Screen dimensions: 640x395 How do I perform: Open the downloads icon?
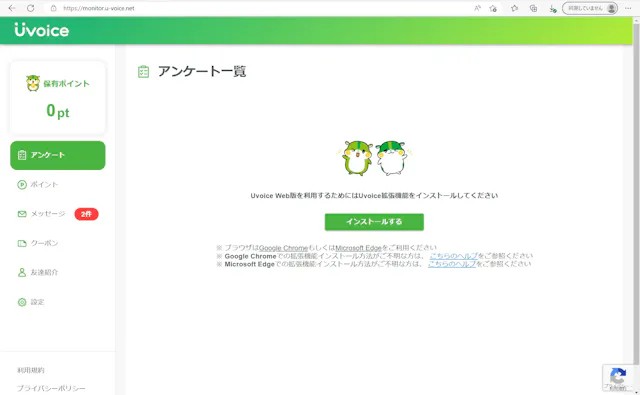pos(552,8)
